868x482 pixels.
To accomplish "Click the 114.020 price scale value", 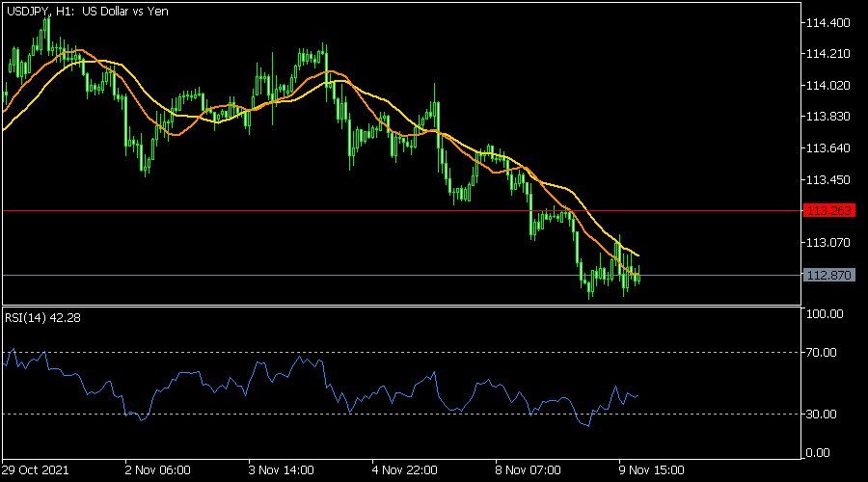I will click(x=828, y=85).
